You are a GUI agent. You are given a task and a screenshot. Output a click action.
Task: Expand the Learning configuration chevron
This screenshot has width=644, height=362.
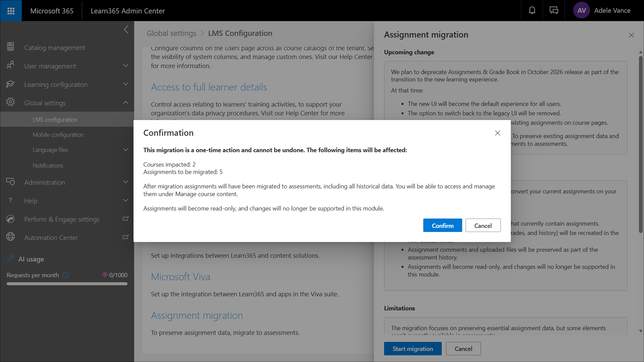click(125, 84)
